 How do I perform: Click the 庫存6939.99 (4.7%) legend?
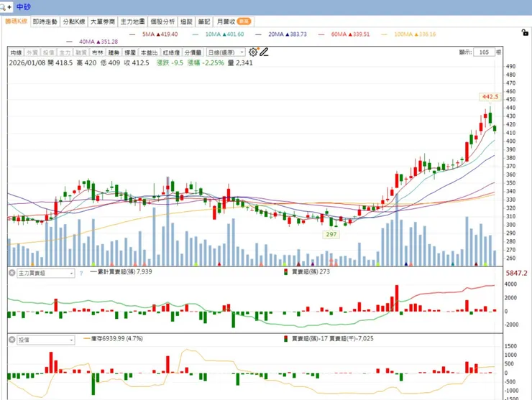(x=114, y=338)
